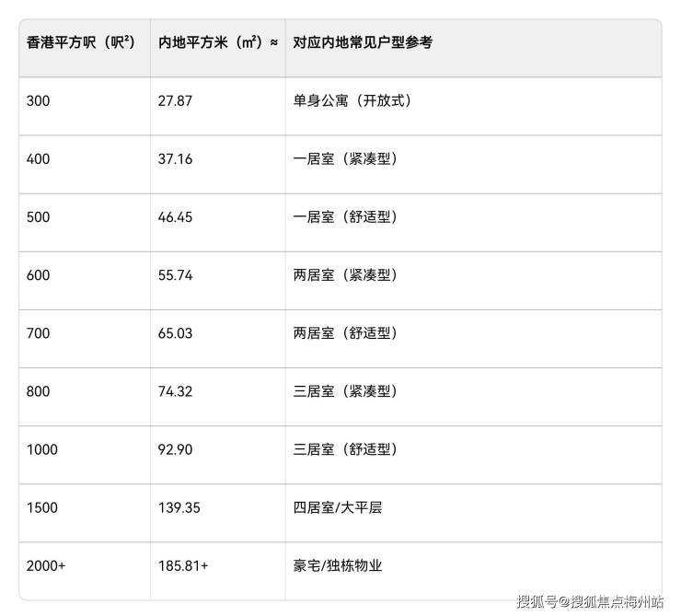681x616 pixels.
Task: Click the 37.16 square meter value
Action: [x=175, y=158]
